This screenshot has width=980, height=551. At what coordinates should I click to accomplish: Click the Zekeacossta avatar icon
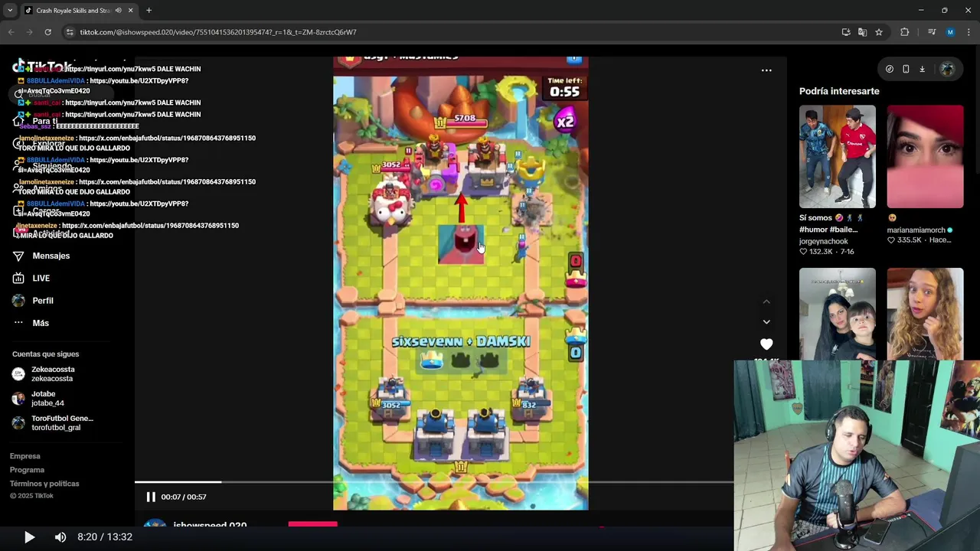point(18,374)
